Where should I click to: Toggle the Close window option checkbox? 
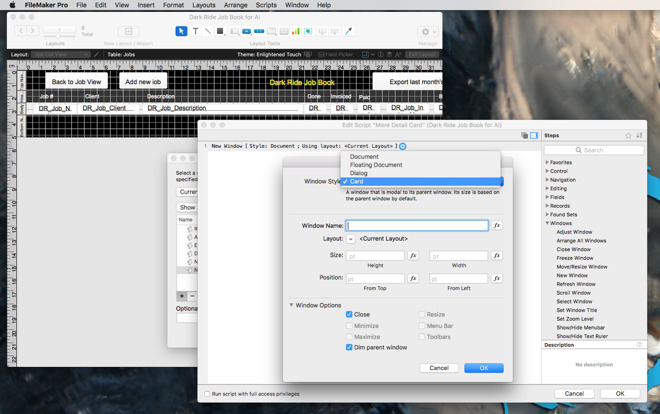349,314
